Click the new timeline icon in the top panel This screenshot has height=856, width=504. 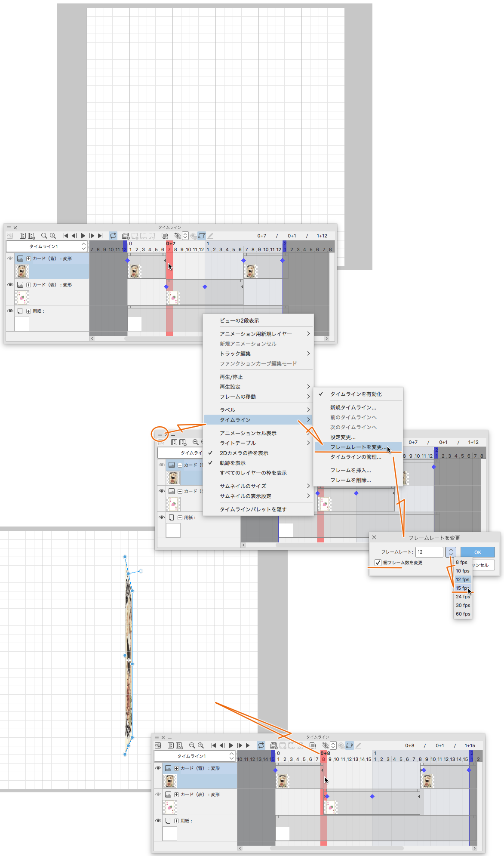(x=31, y=236)
